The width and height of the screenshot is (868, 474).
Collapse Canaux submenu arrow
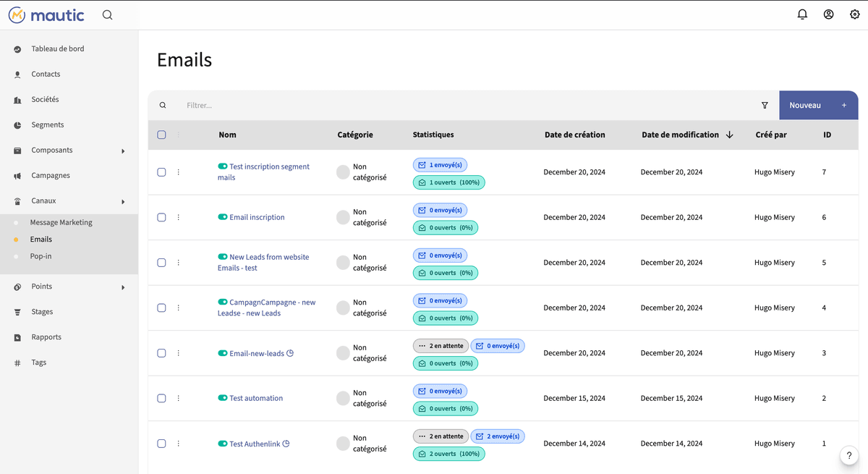pyautogui.click(x=123, y=202)
